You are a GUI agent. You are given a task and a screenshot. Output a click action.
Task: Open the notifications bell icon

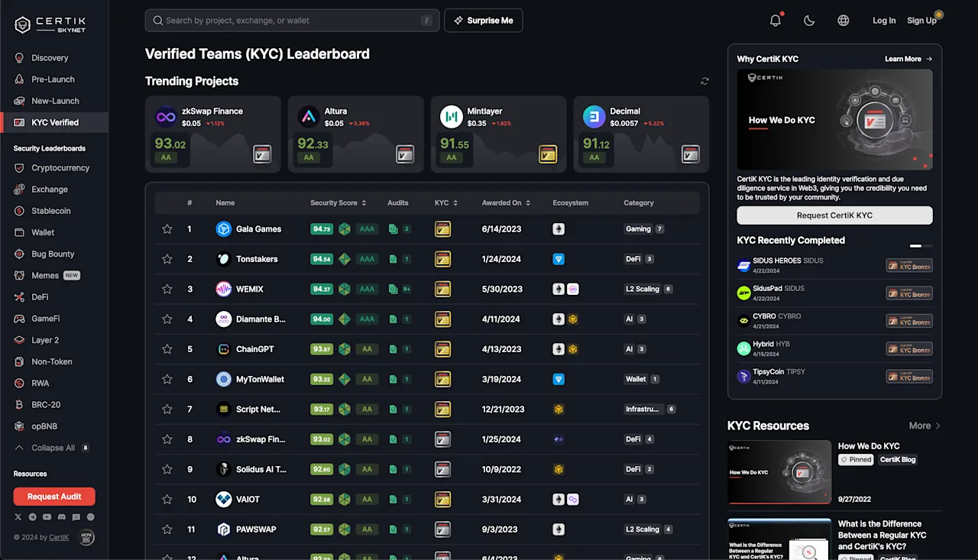coord(776,21)
